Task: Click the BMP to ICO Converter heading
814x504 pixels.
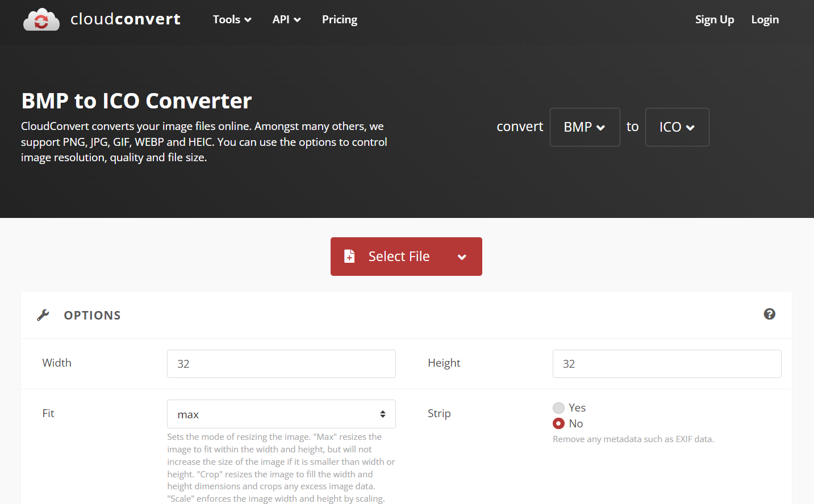Action: point(136,100)
